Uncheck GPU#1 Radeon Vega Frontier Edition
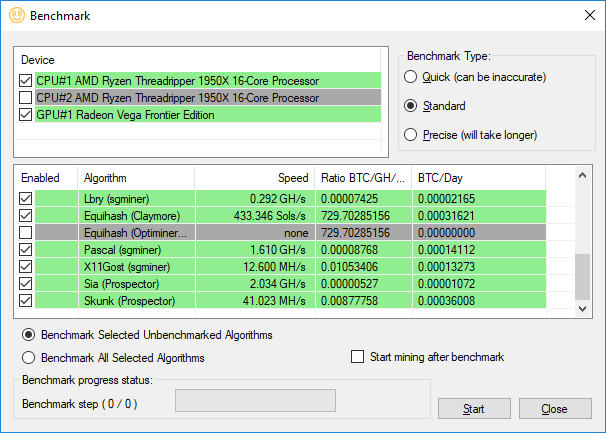 pos(26,115)
